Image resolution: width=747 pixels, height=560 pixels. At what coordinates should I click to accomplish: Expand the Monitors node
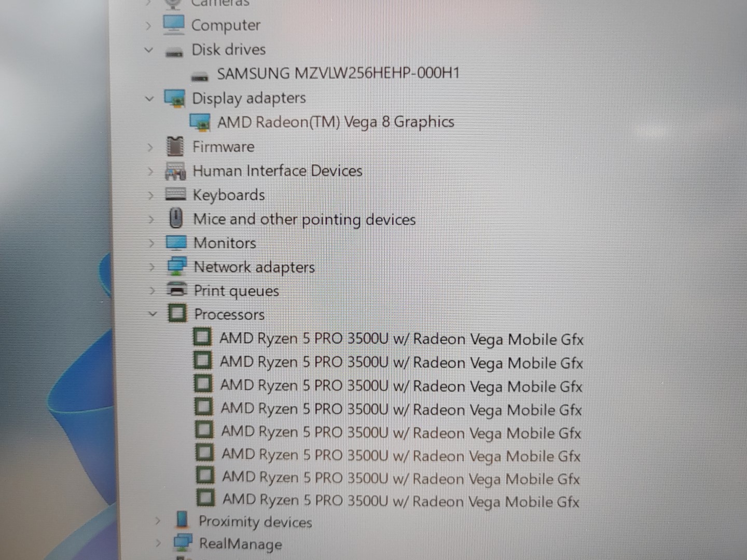[152, 243]
